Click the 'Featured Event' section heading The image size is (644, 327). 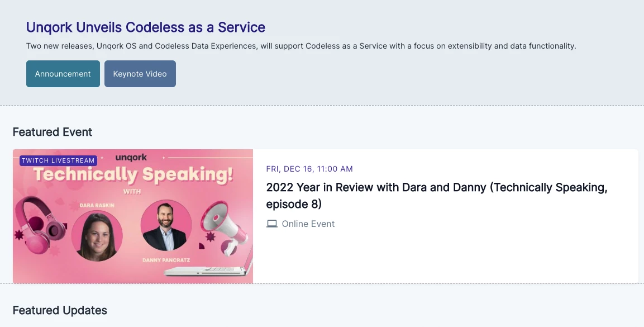(53, 132)
